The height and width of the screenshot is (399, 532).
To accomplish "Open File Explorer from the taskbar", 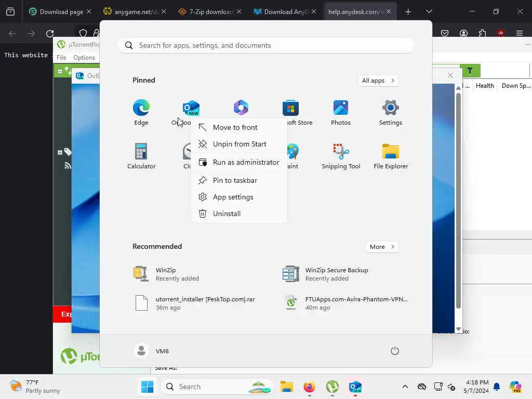I will [287, 387].
